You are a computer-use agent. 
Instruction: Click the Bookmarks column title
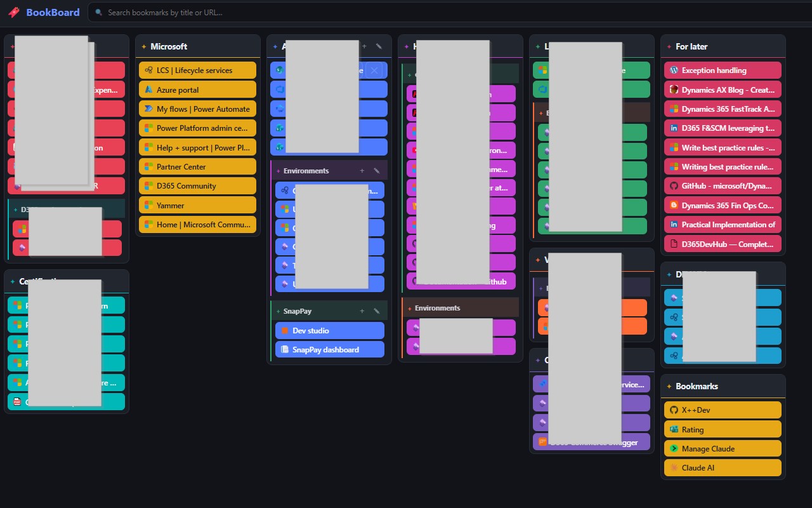tap(697, 386)
